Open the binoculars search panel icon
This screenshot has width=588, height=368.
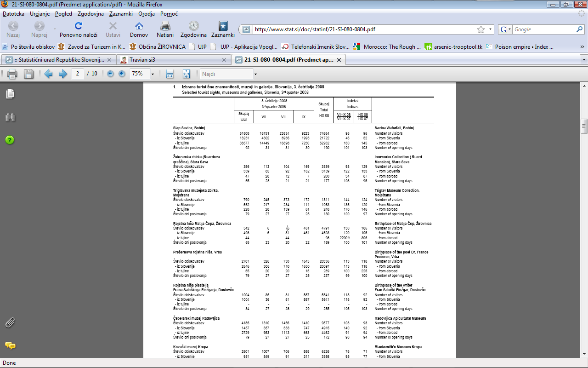10,117
